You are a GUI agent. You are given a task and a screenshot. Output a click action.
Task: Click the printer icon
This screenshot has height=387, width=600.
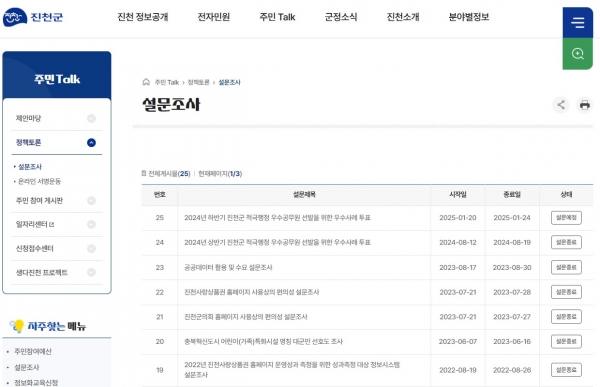pyautogui.click(x=584, y=105)
